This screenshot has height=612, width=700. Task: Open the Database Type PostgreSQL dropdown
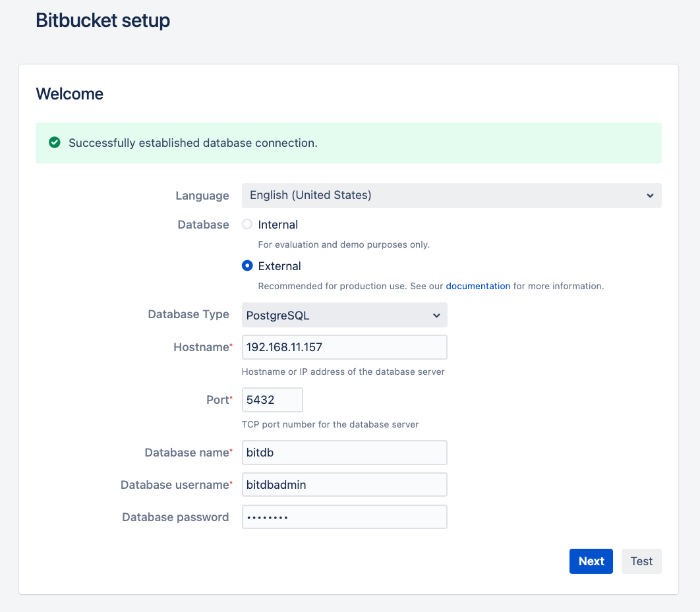[344, 315]
